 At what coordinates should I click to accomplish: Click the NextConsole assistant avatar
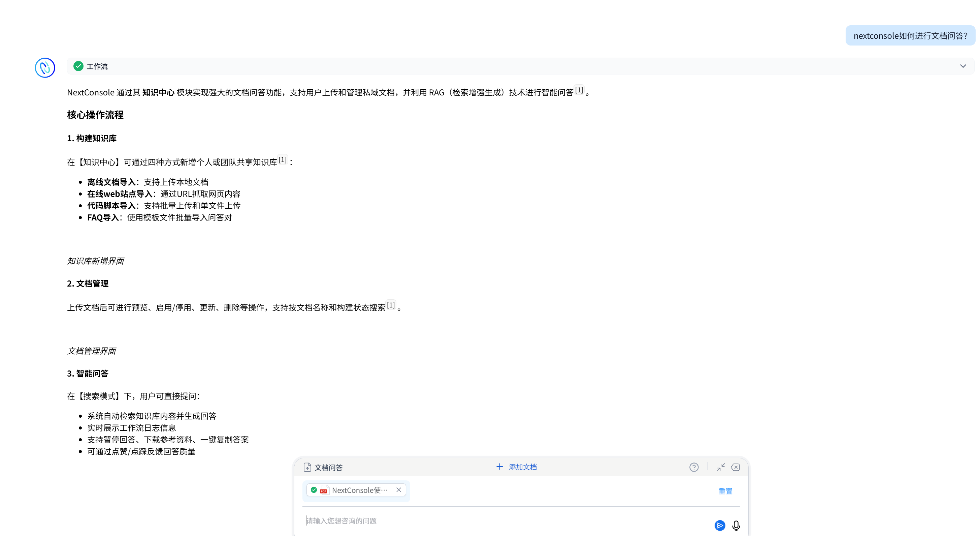click(x=45, y=68)
